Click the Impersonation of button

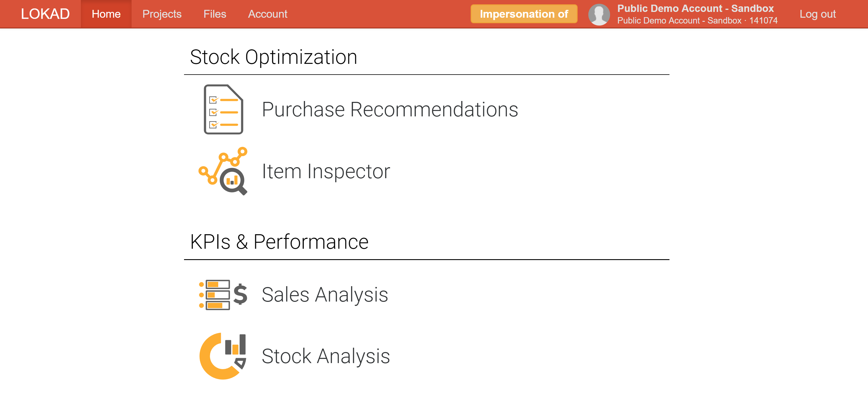click(x=524, y=14)
